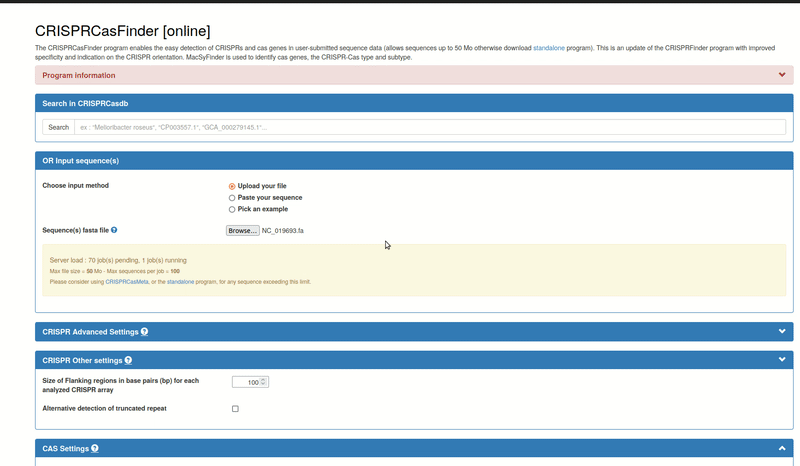800x466 pixels.
Task: Open standalone link in server load notice
Action: pyautogui.click(x=181, y=282)
